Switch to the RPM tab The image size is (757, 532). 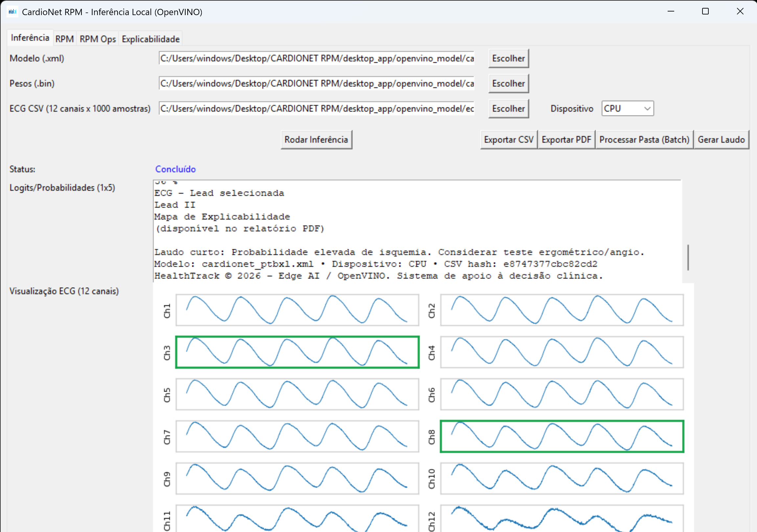pyautogui.click(x=64, y=39)
